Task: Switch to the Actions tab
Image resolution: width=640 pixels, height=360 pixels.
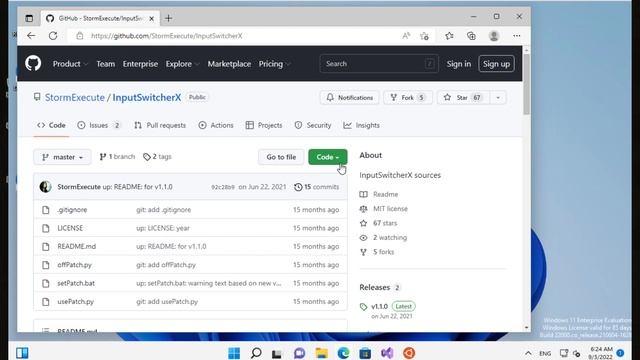Action: (x=216, y=125)
